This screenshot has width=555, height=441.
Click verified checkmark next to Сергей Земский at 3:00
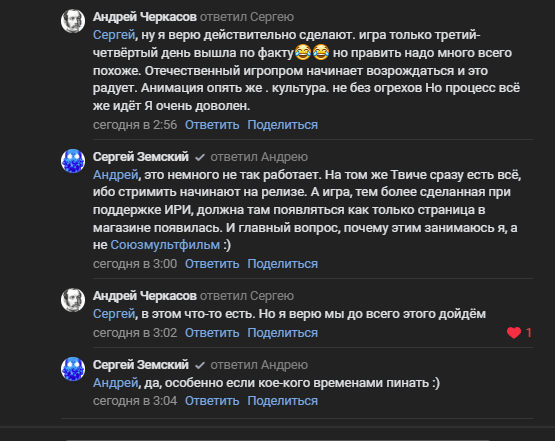tap(200, 157)
